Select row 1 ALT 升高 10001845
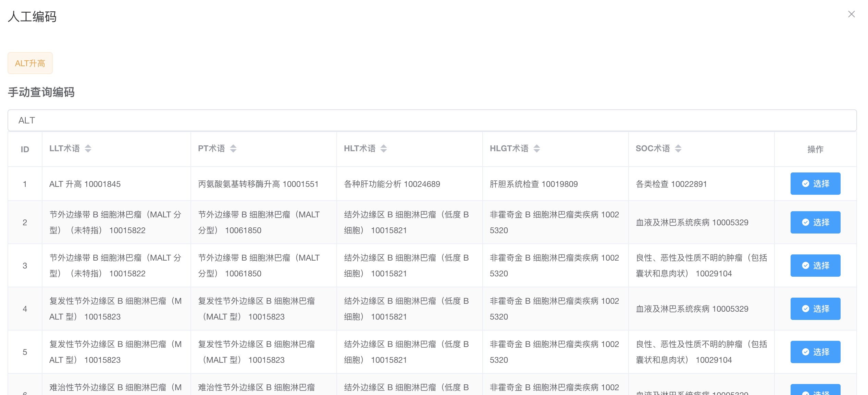The image size is (868, 395). (x=815, y=184)
